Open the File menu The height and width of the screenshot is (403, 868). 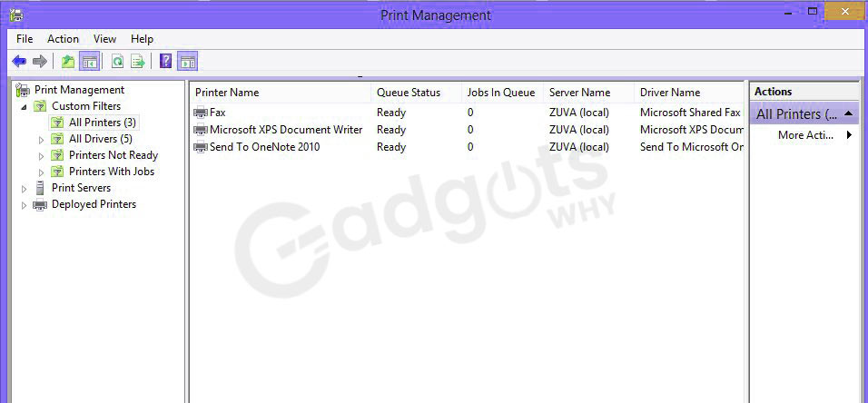(25, 39)
